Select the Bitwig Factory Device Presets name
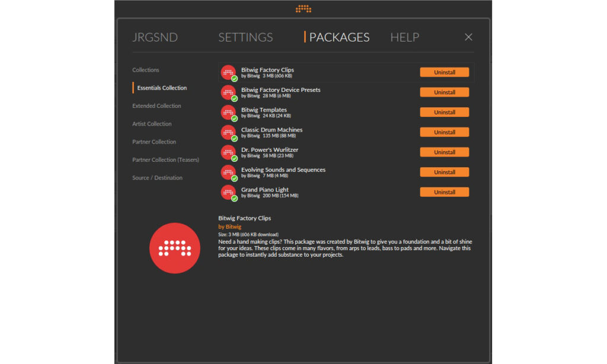Viewport: 607px width, 364px height. pos(280,90)
